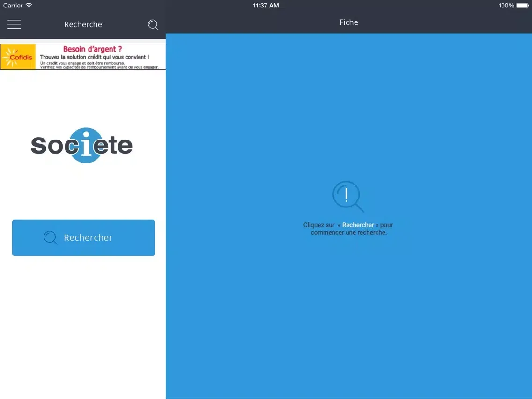
Task: Select the Recherche header title
Action: [x=83, y=24]
